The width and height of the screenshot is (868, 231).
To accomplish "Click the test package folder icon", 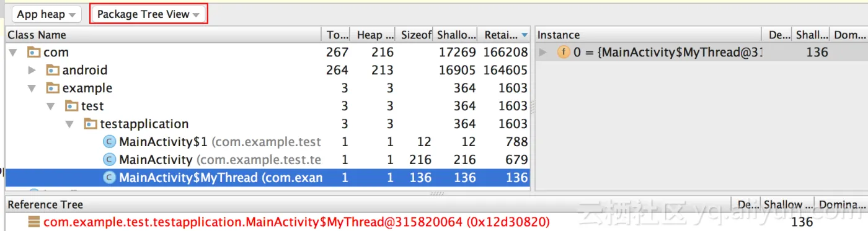I will [72, 107].
